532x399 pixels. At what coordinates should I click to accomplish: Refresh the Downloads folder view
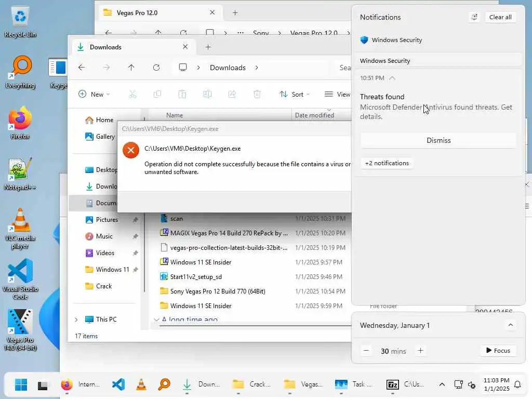pos(156,68)
